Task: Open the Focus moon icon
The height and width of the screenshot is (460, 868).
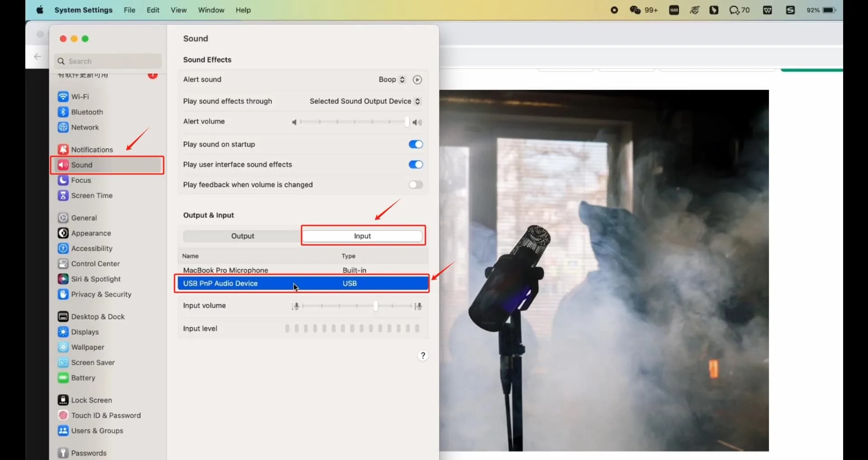Action: (63, 180)
